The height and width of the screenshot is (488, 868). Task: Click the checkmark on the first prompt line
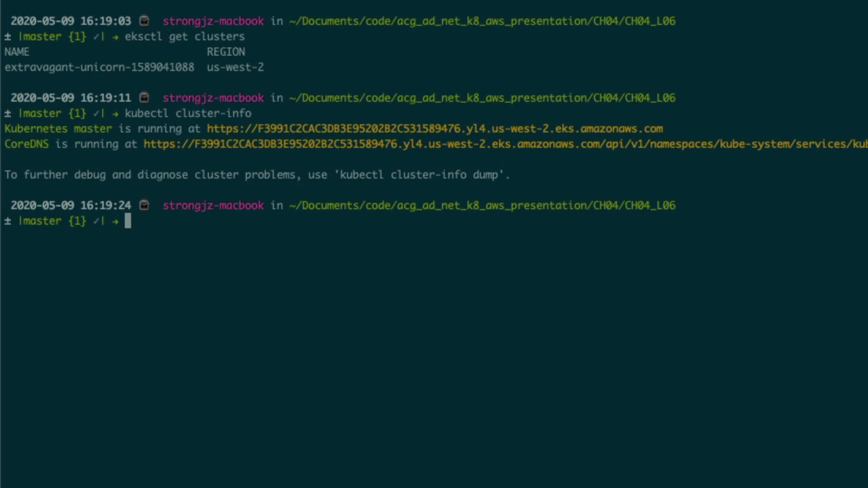click(96, 37)
